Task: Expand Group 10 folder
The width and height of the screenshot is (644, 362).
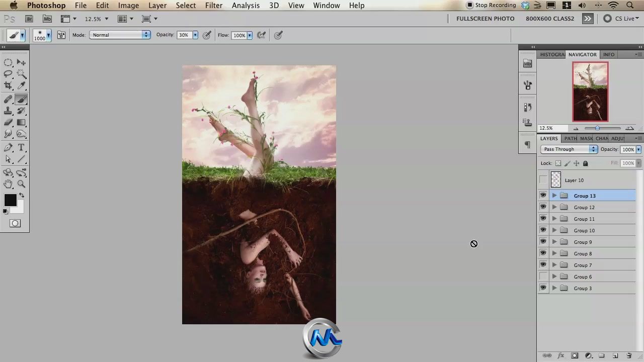Action: tap(554, 230)
